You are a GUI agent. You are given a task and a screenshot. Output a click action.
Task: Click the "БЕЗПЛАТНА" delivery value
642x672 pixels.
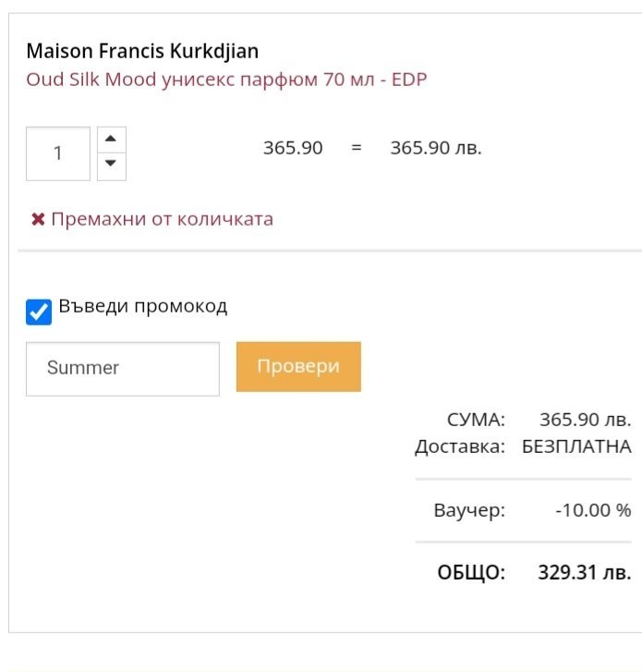pyautogui.click(x=576, y=447)
